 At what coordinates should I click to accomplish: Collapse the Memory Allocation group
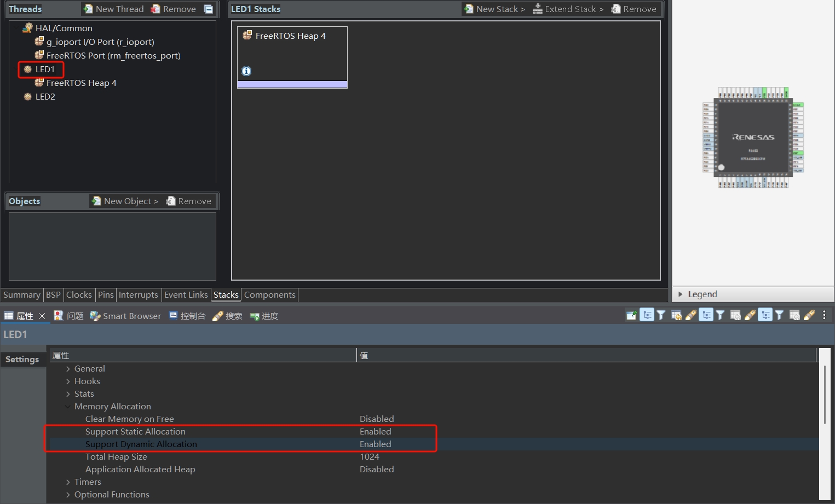[x=68, y=407]
